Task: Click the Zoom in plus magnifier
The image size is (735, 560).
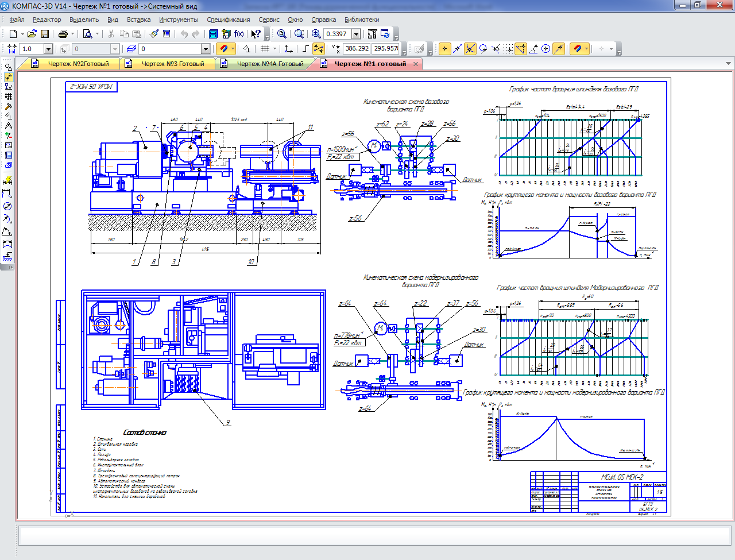Action: point(316,34)
